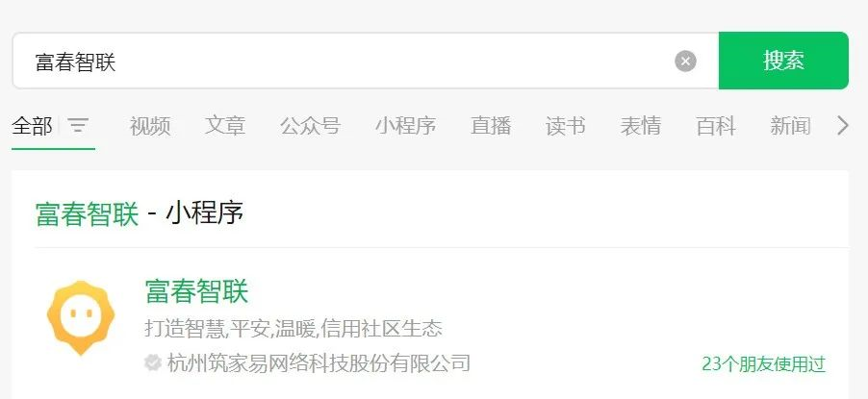The width and height of the screenshot is (868, 399).
Task: Switch to the 表情 tab
Action: (641, 126)
